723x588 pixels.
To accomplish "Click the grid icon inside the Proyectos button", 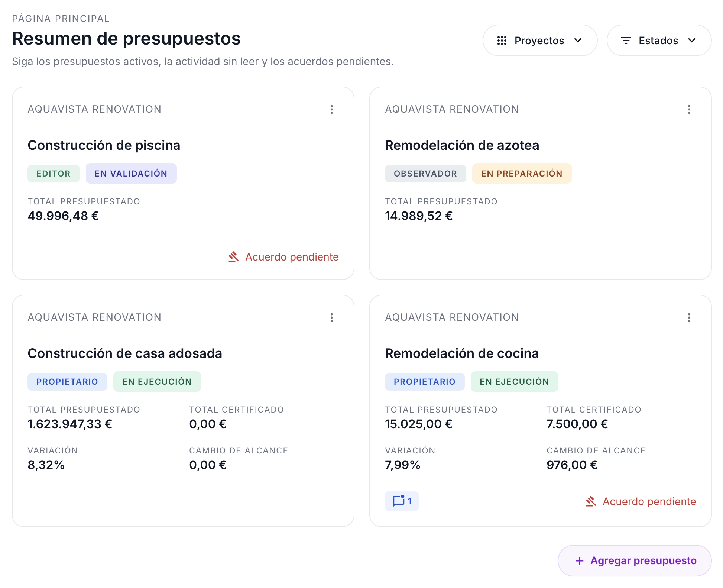I will (502, 41).
